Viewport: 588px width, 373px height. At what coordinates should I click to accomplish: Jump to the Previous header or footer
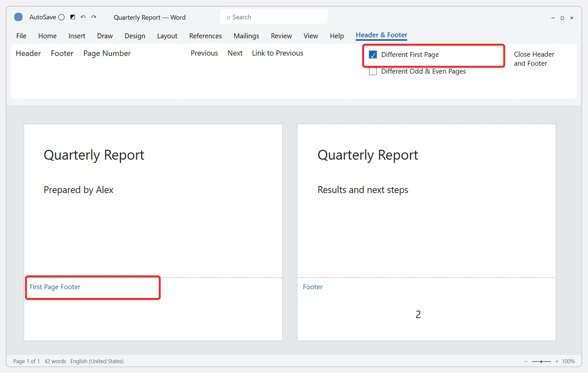click(205, 53)
